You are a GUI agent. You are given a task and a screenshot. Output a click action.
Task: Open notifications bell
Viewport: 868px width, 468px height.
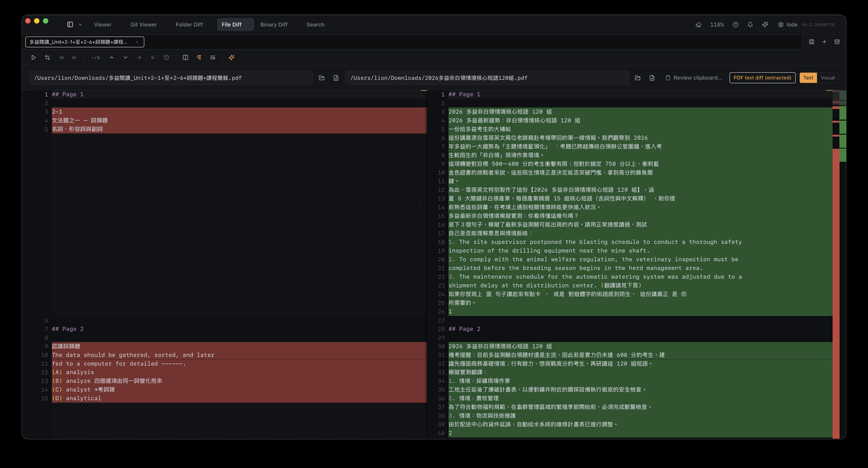[x=750, y=25]
